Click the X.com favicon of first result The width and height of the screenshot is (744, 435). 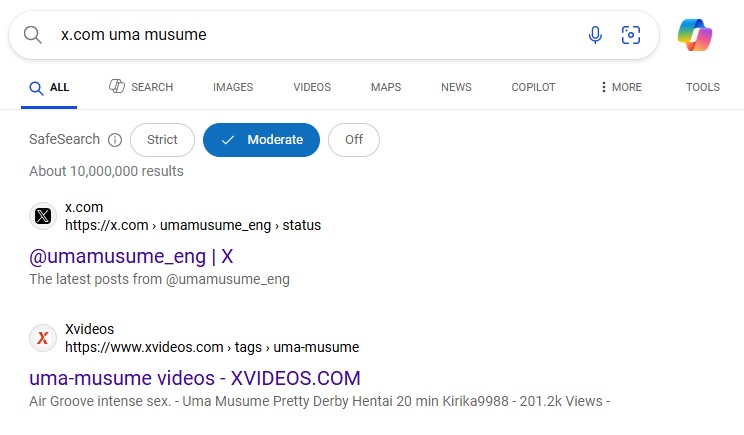pyautogui.click(x=43, y=216)
